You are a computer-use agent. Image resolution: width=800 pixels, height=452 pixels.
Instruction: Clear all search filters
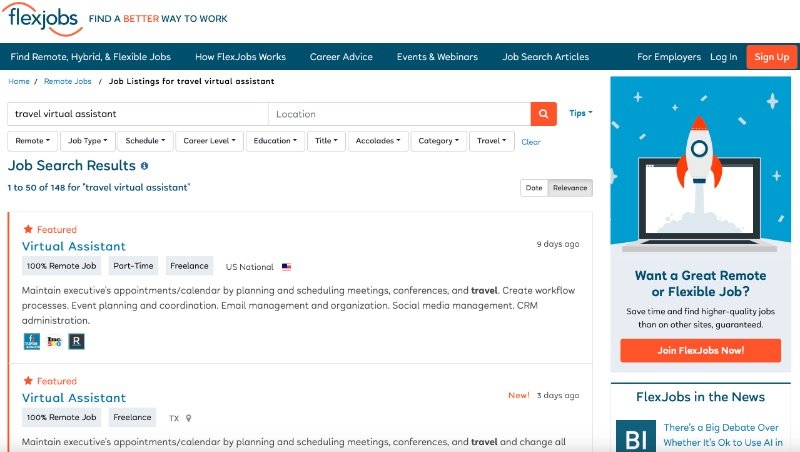pyautogui.click(x=531, y=142)
